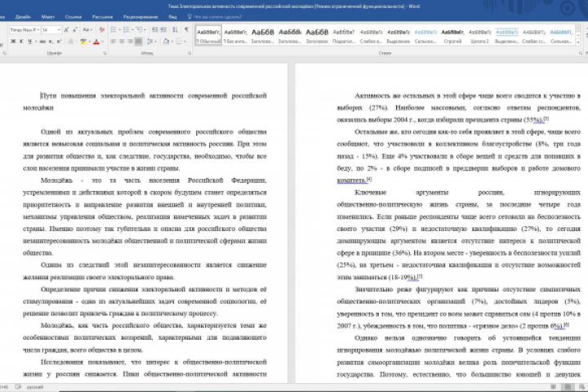The image size is (588, 392).
Task: Increase font size icon
Action: [66, 30]
